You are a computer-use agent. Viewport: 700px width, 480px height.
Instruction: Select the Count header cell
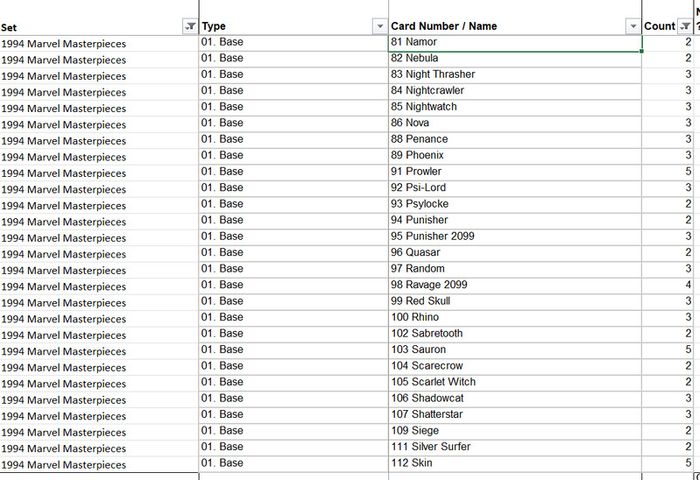(x=668, y=18)
